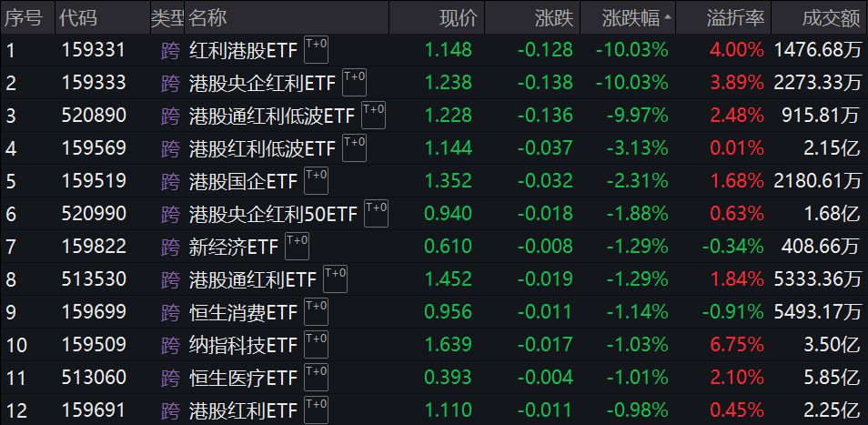Screen dimensions: 868x425
Task: Open the 港股通红利ETF fund name
Action: click(x=252, y=280)
